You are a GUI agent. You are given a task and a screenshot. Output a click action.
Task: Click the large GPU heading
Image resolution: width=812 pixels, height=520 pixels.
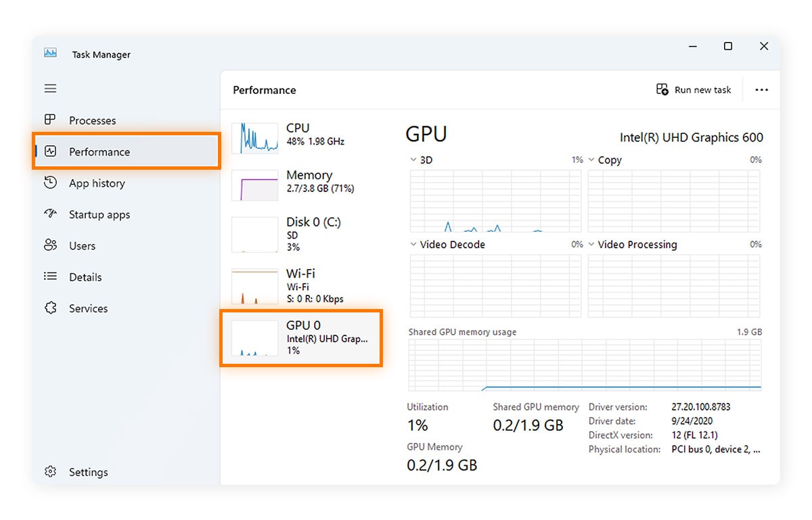[x=426, y=134]
